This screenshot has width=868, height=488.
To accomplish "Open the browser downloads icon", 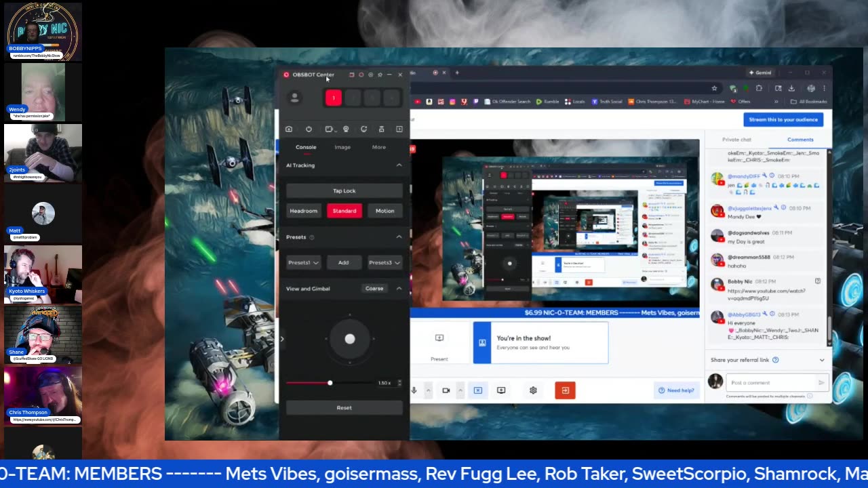I will pyautogui.click(x=791, y=88).
